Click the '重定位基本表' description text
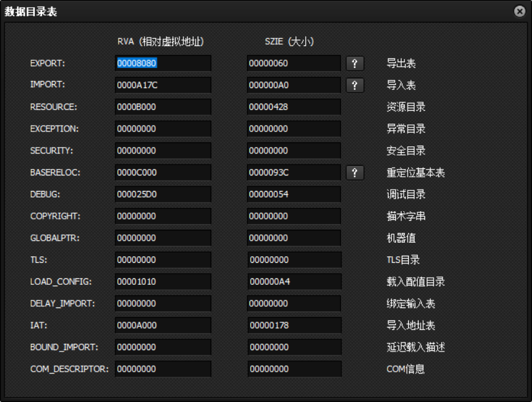The image size is (532, 402). coord(415,173)
